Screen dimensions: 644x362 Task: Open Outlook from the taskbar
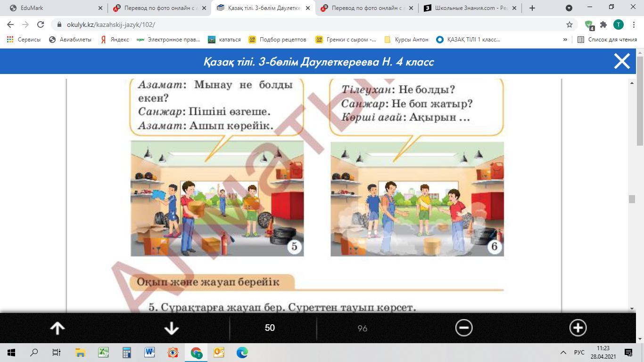219,353
